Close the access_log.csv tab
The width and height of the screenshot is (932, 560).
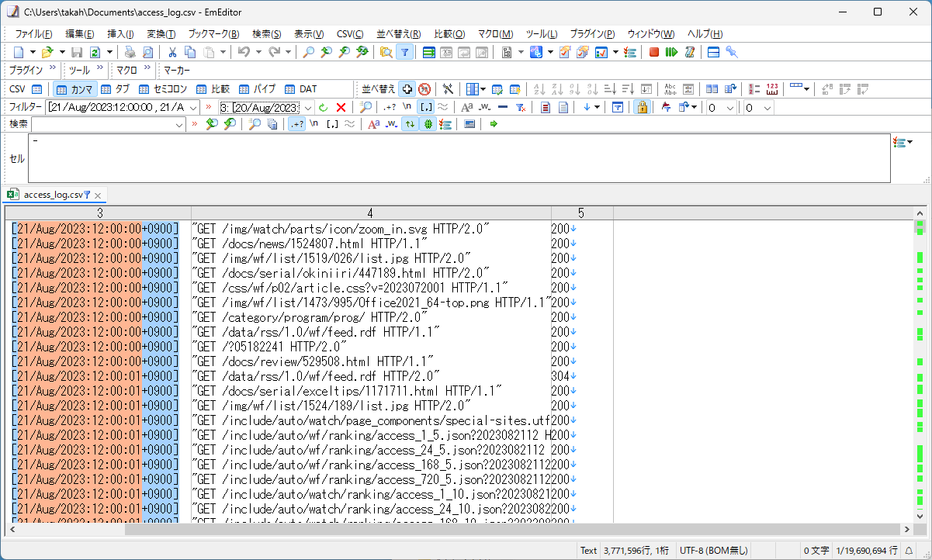pyautogui.click(x=98, y=195)
